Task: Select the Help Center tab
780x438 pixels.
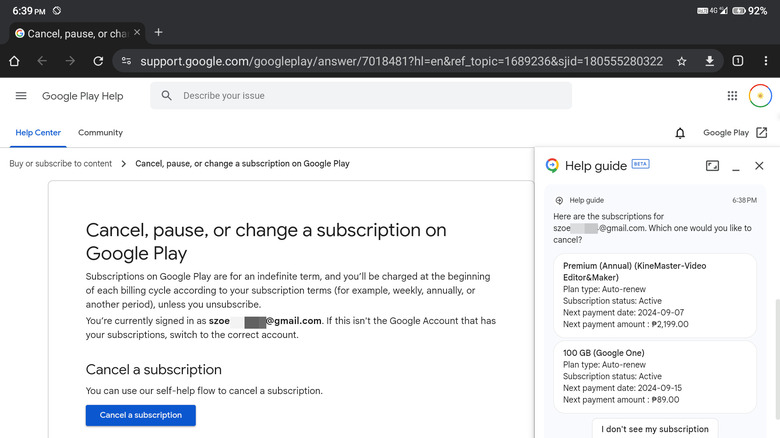Action: click(x=37, y=133)
